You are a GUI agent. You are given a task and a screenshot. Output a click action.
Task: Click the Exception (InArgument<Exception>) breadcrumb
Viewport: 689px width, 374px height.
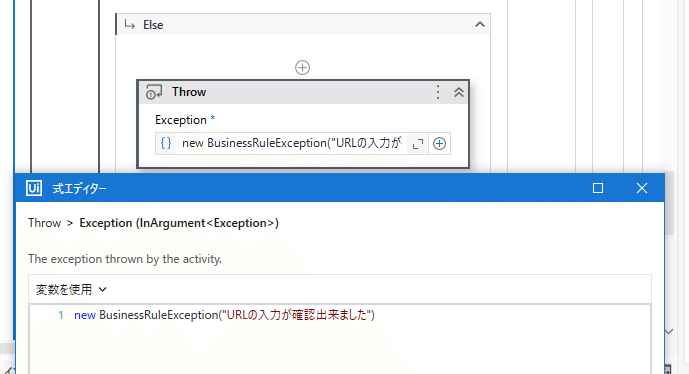coord(179,223)
